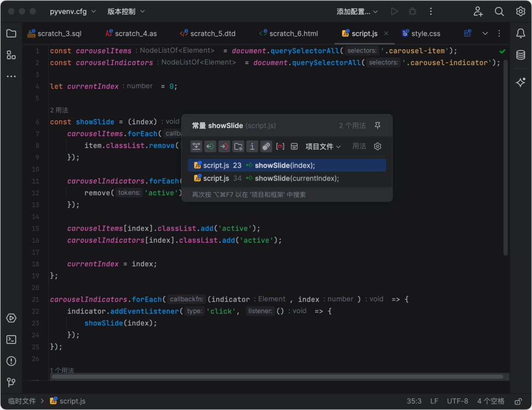Toggle group by directory filter
The height and width of the screenshot is (410, 532).
238,146
